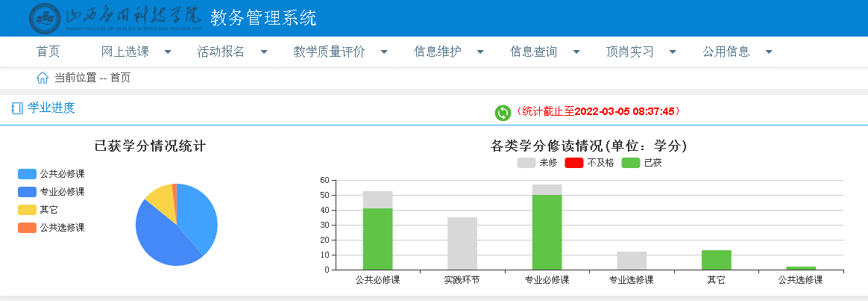Click the gray 实践环节 bar
Viewport: 868px width, 301px height.
tap(462, 243)
